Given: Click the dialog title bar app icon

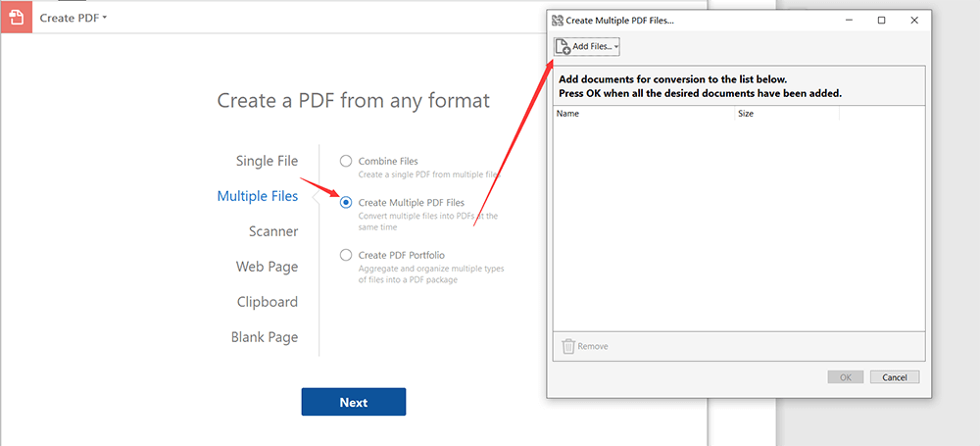Looking at the screenshot, I should click(558, 20).
